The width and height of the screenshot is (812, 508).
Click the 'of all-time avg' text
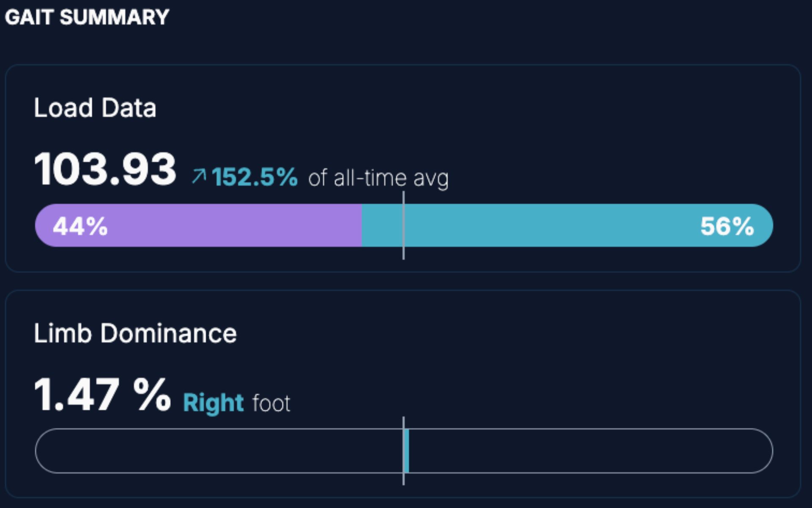(379, 178)
